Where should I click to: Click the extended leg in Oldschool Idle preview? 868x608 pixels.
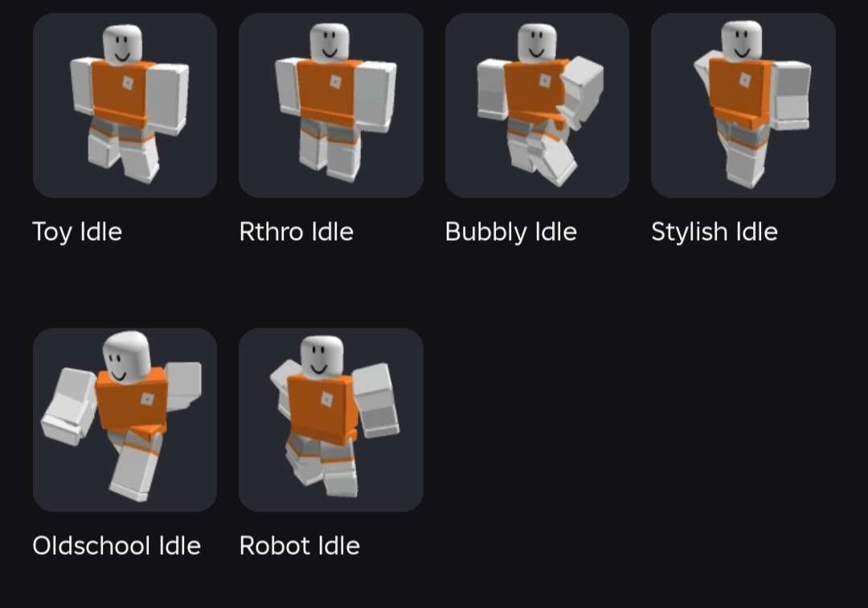tap(136, 470)
